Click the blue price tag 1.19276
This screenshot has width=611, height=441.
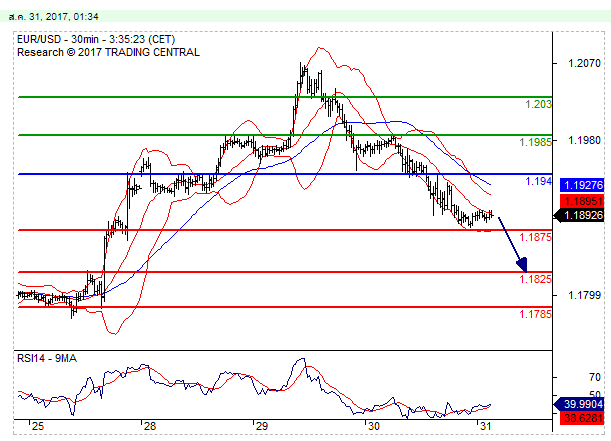(582, 185)
